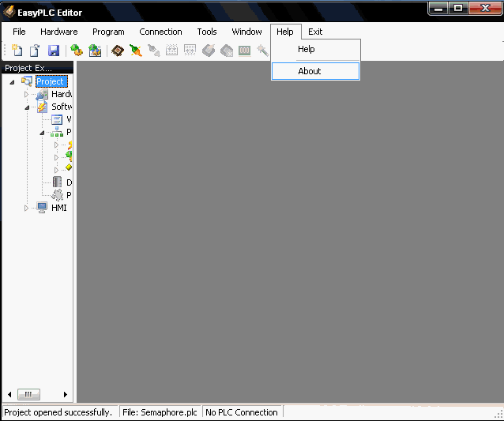504x421 pixels.
Task: Click the HMI monitor icon in tree
Action: click(x=43, y=208)
